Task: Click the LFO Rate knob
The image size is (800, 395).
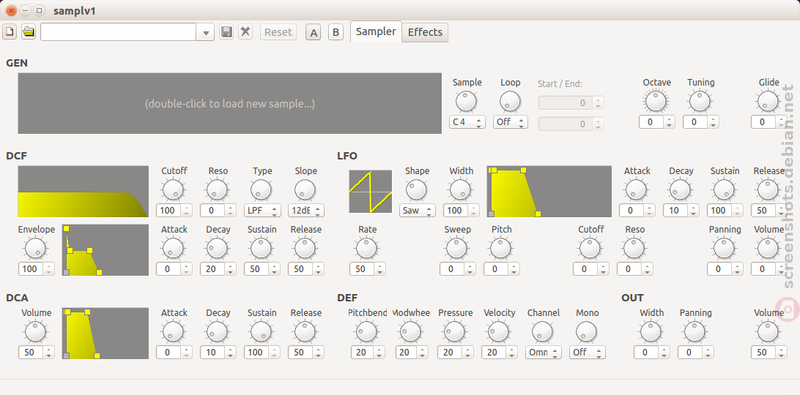Action: click(x=367, y=249)
